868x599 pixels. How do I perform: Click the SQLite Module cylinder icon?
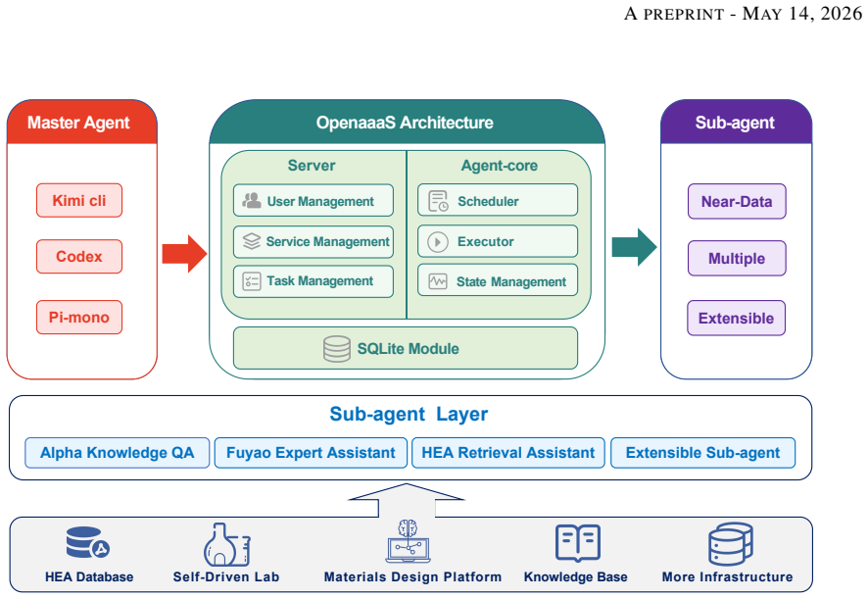[x=337, y=349]
